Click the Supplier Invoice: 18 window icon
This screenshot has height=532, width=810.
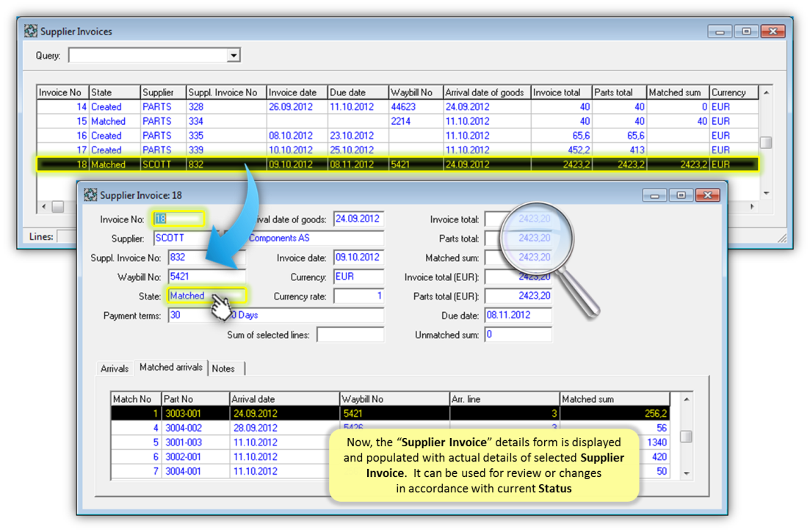coord(90,195)
